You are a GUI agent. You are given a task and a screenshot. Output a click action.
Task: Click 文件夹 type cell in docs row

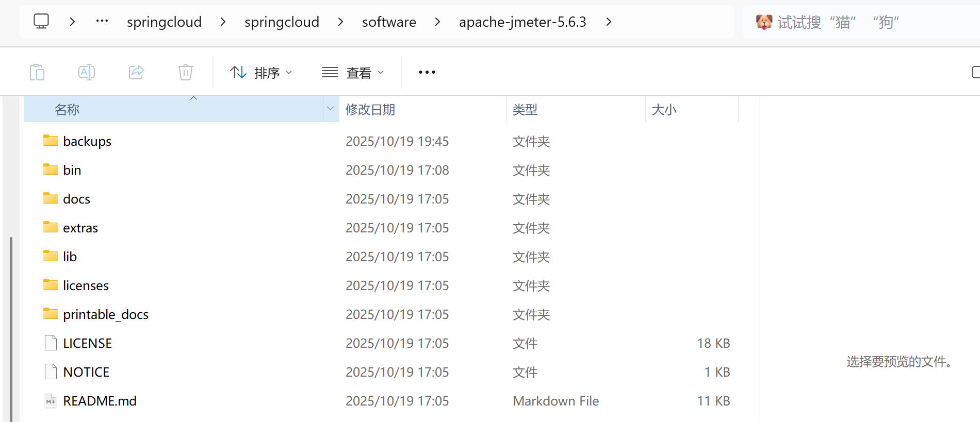point(531,199)
